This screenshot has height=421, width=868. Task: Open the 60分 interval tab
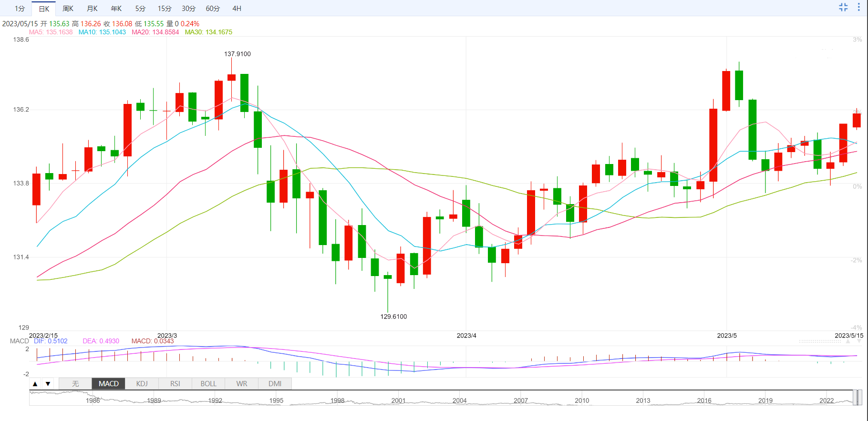point(213,9)
